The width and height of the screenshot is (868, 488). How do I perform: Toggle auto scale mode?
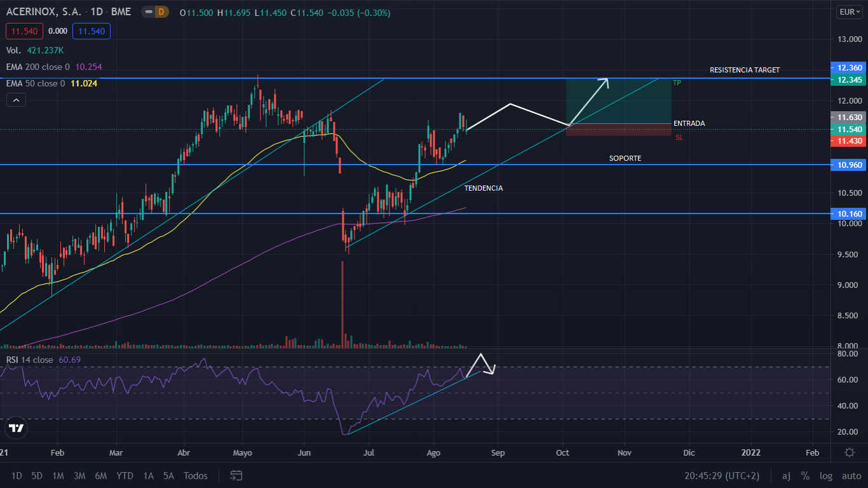(851, 476)
